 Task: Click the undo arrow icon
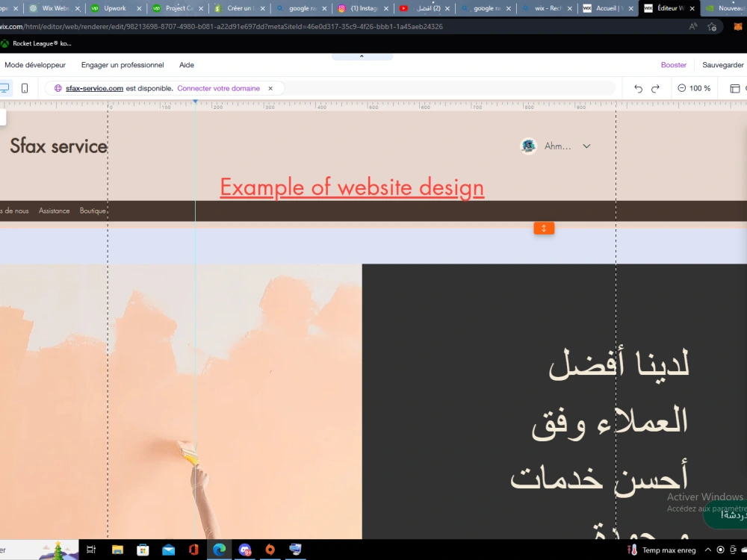[639, 89]
